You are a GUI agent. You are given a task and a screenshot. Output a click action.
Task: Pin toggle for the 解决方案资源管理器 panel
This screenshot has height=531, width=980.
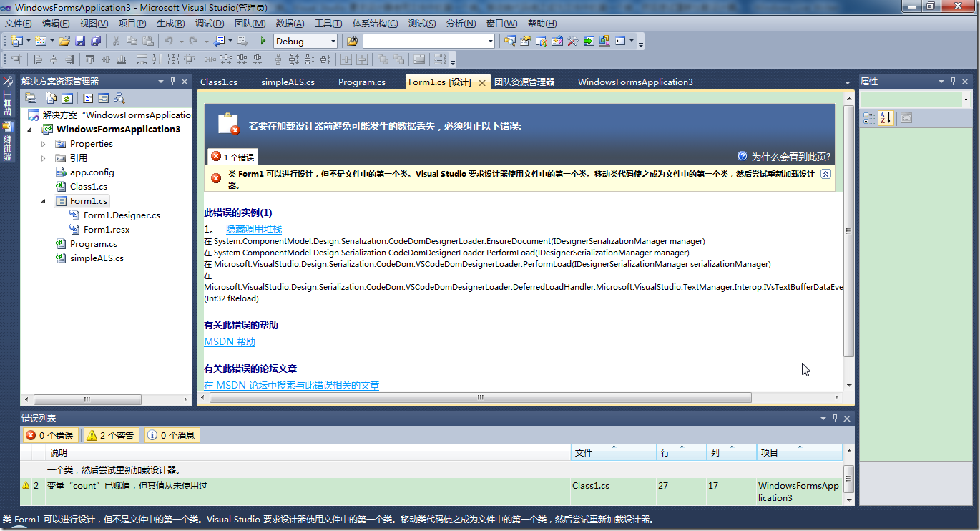[172, 82]
